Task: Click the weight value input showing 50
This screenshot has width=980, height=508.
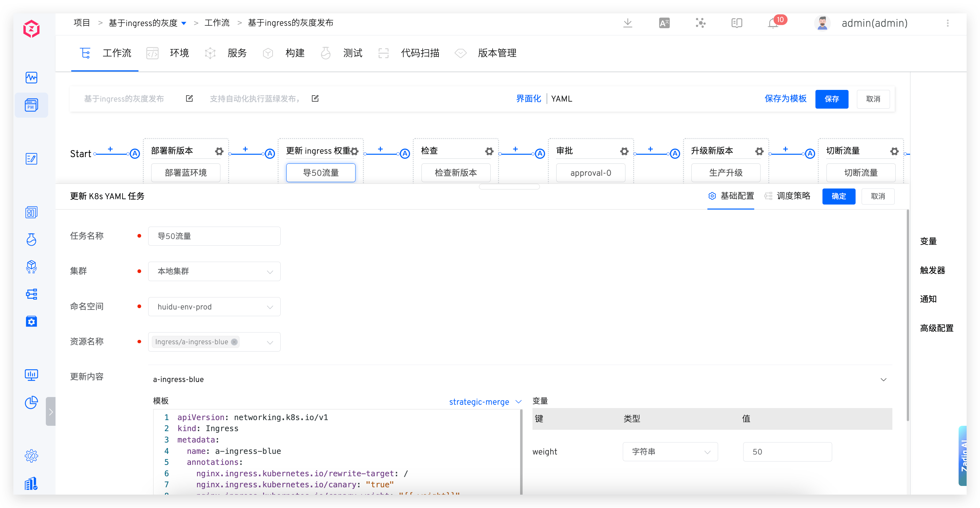Action: click(788, 452)
